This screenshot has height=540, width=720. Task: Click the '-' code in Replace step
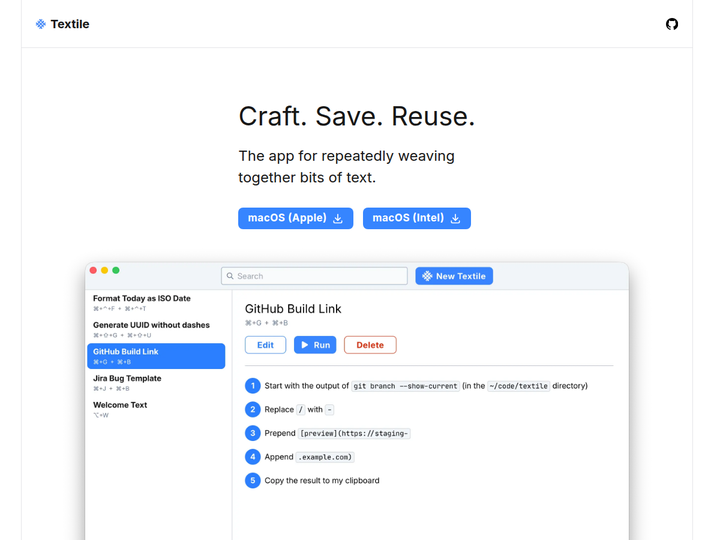point(329,410)
